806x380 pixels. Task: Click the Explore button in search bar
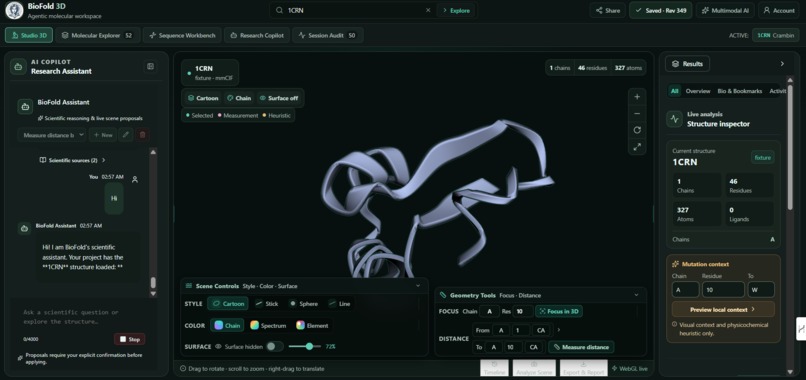tap(455, 10)
